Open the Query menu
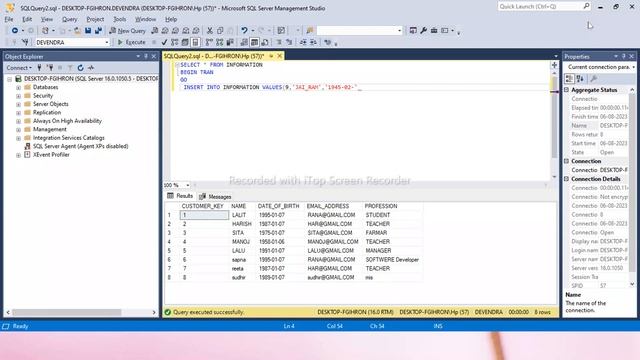 tap(69, 19)
